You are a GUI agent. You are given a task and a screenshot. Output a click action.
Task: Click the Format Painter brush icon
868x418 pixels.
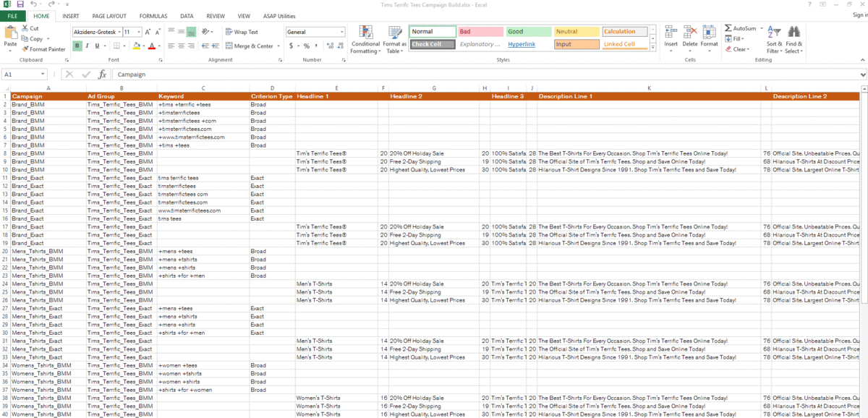tap(25, 49)
